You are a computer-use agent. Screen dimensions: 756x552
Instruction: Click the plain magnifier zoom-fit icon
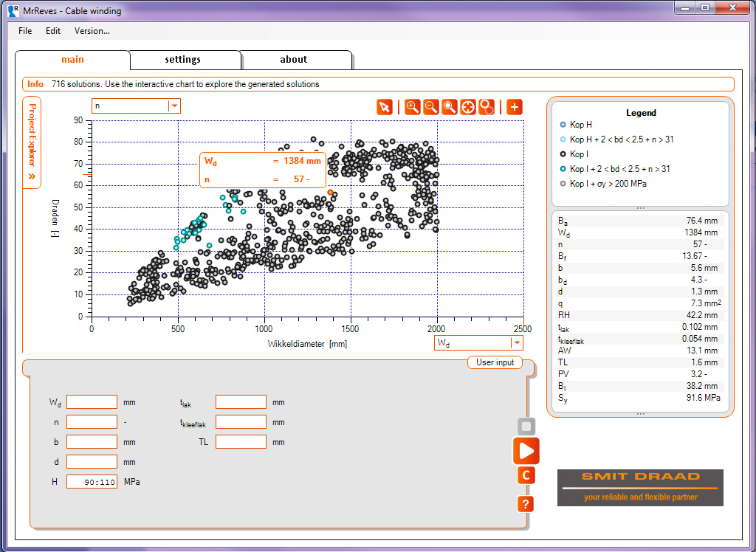click(x=449, y=107)
